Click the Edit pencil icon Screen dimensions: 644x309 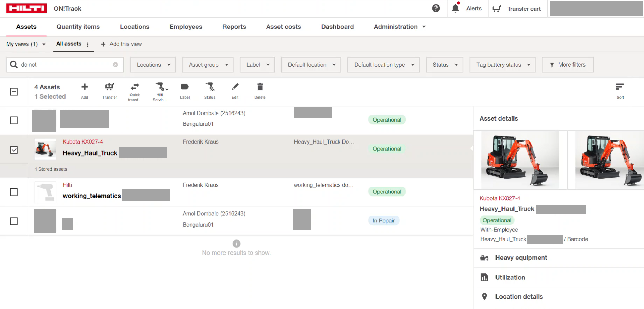(x=235, y=87)
